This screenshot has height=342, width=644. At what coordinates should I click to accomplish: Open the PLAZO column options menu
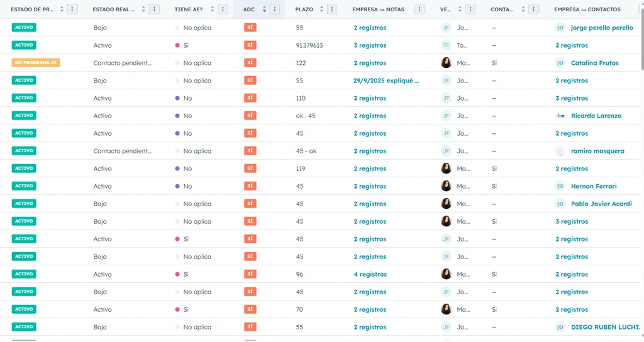click(x=332, y=9)
